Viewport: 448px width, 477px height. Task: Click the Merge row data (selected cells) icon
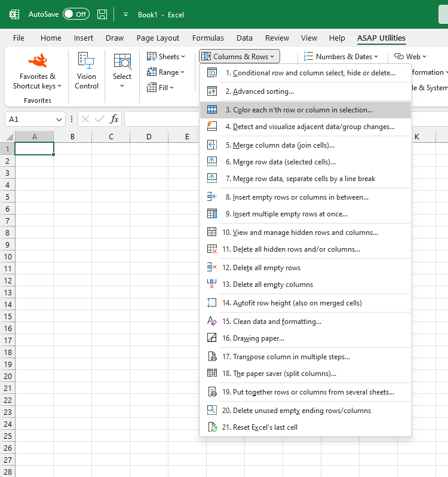tap(212, 162)
